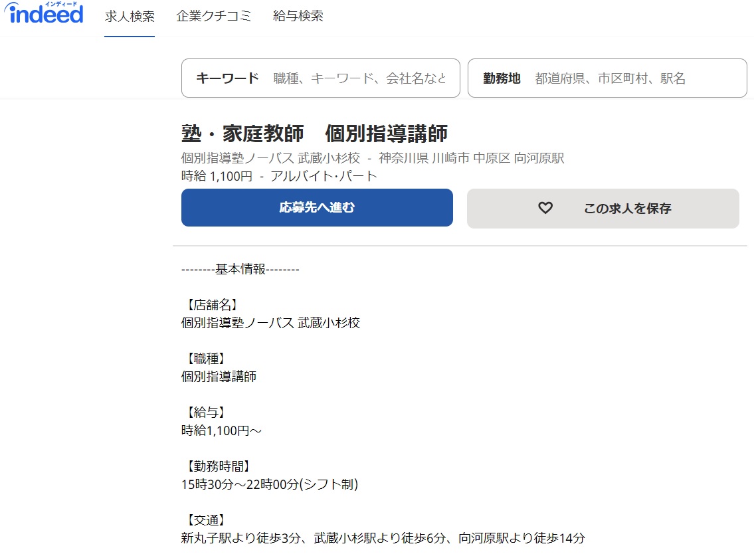Viewport: 754px width, 560px height.
Task: Open the Indeed logo home link
Action: [44, 13]
